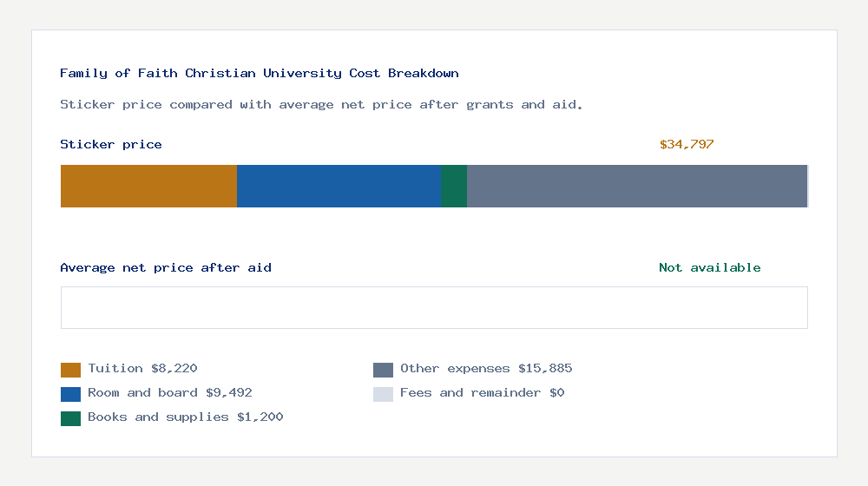Click the 'Not available' net price value
Image resolution: width=868 pixels, height=486 pixels.
(710, 268)
